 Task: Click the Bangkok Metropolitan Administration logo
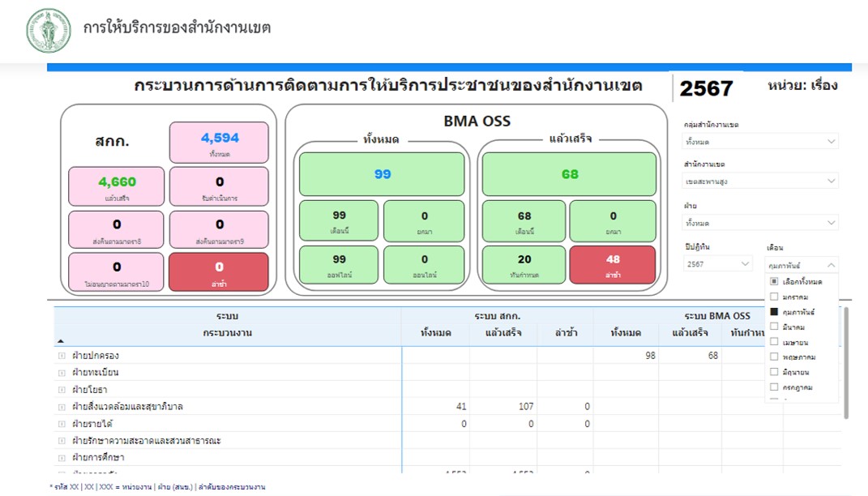click(49, 31)
